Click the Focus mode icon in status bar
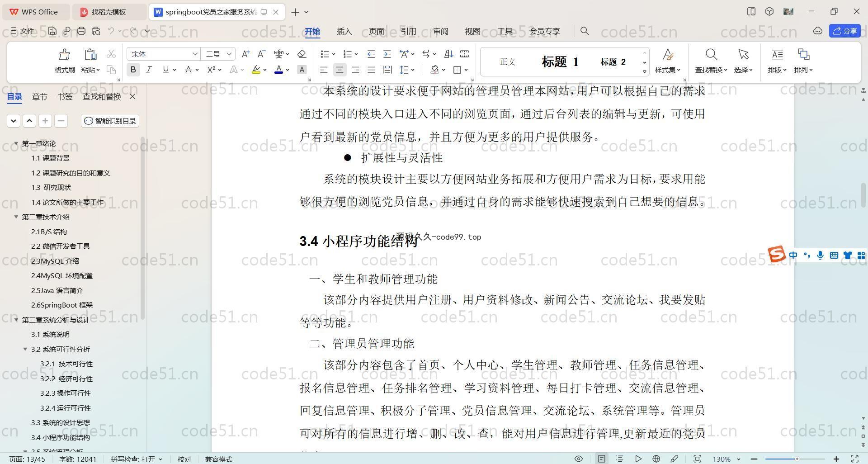The height and width of the screenshot is (464, 868). [697, 459]
